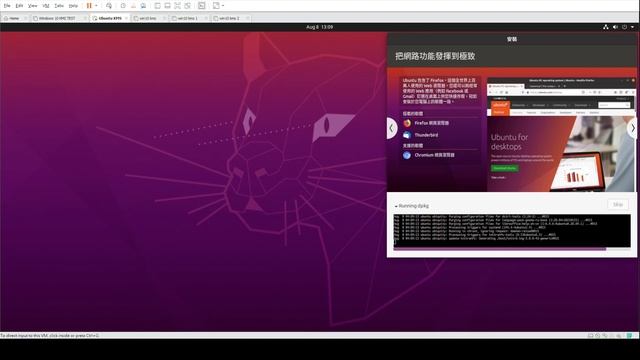The height and width of the screenshot is (360, 640).
Task: Click the Chromium icon in the slide
Action: click(407, 155)
